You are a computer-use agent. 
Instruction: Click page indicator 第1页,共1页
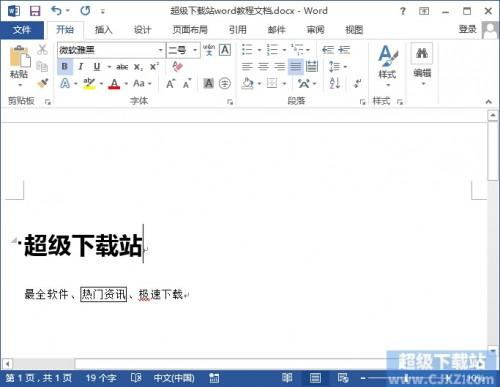pos(39,378)
